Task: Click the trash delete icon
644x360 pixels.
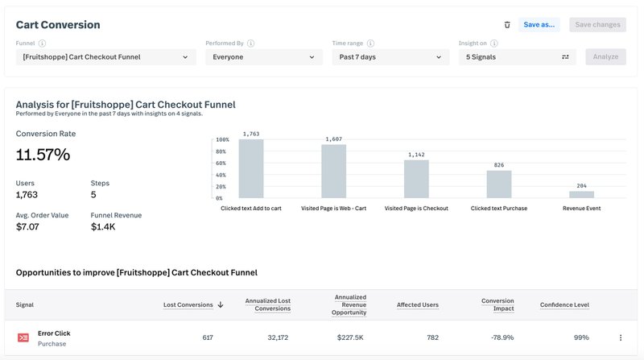Action: pyautogui.click(x=507, y=25)
